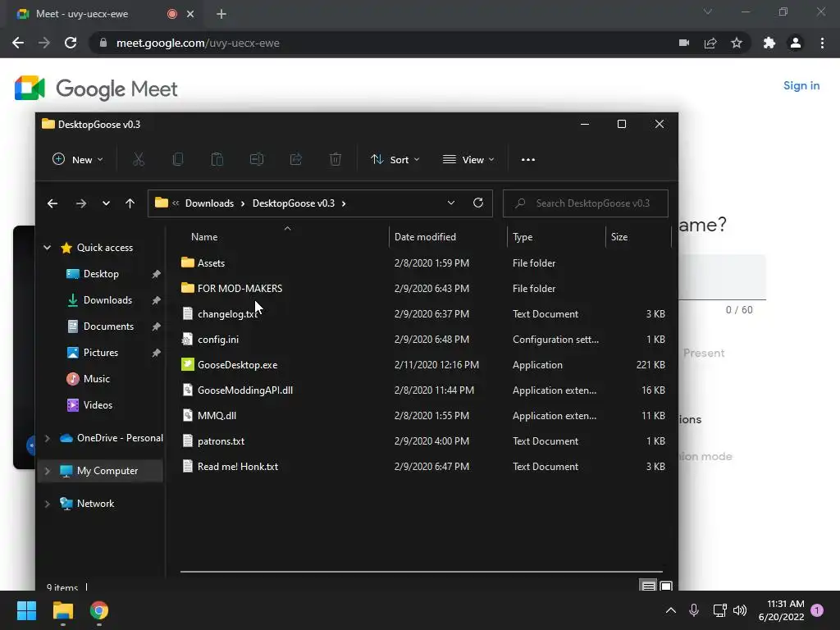Click the DesktopGoose v0.3 breadcrumb segment
This screenshot has width=840, height=630.
tap(294, 203)
